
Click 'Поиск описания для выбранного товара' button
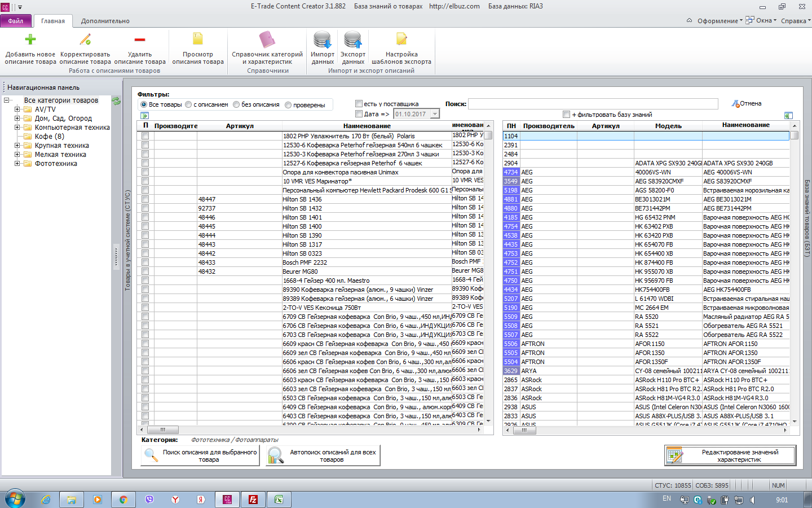[x=200, y=456]
